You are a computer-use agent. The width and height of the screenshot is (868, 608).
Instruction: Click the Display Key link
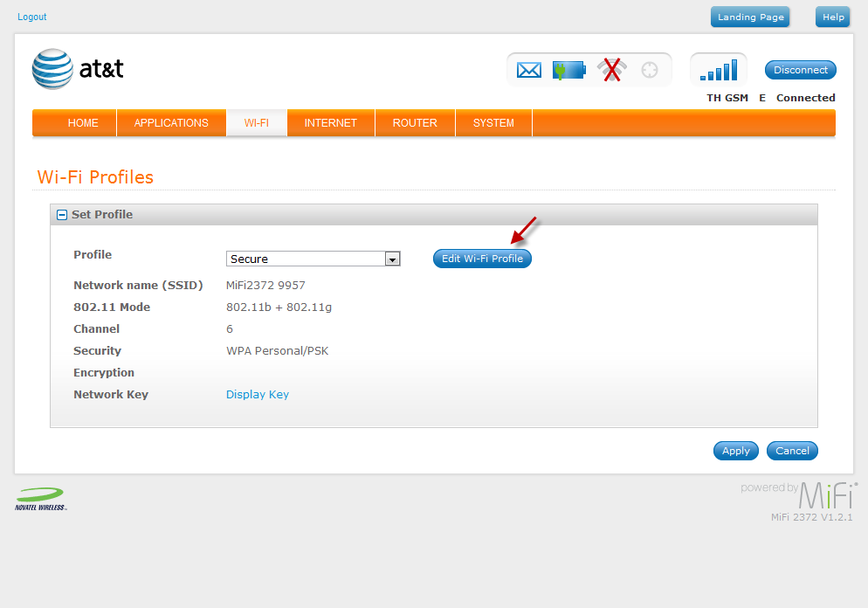[x=258, y=394]
